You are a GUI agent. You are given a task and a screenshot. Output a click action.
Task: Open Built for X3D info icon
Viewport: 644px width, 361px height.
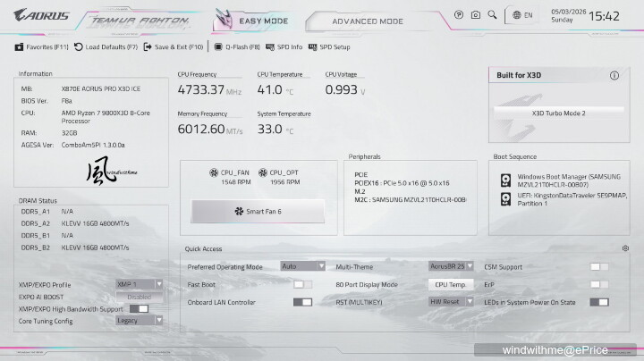pos(614,75)
